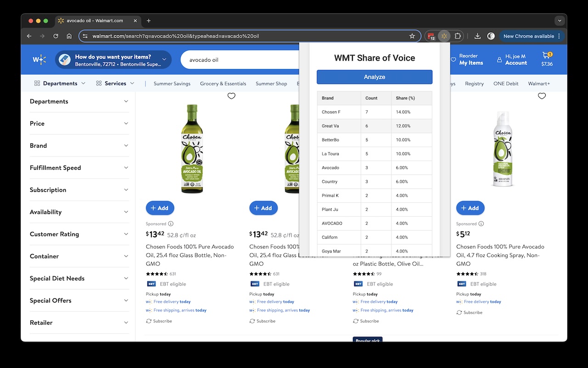Expand the Fulfillment Speed filter

(x=79, y=167)
